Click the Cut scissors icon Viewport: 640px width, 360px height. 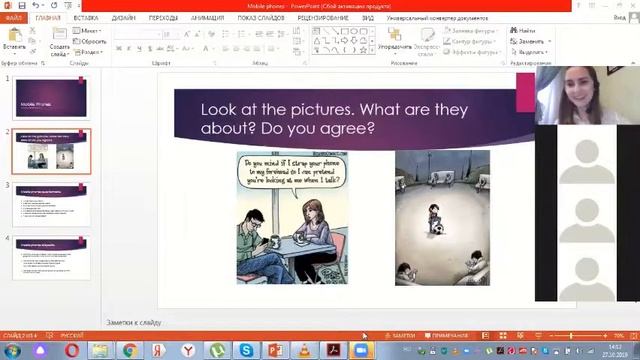pos(32,31)
